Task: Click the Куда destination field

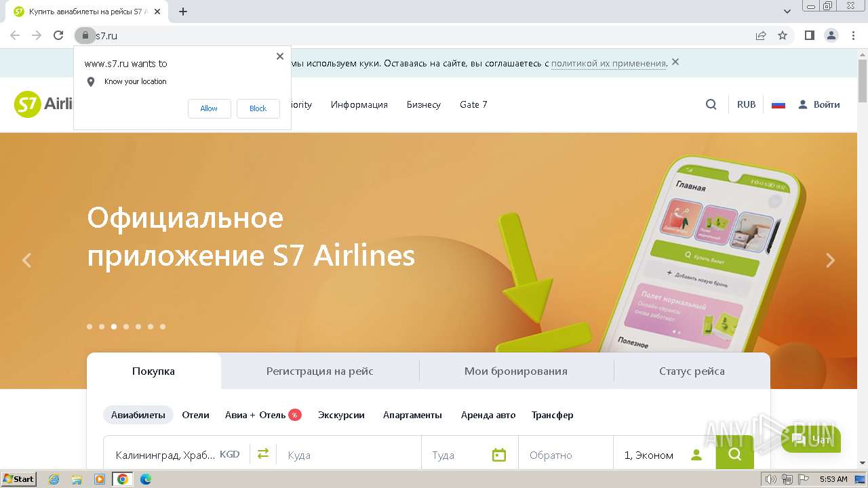Action: (x=349, y=454)
